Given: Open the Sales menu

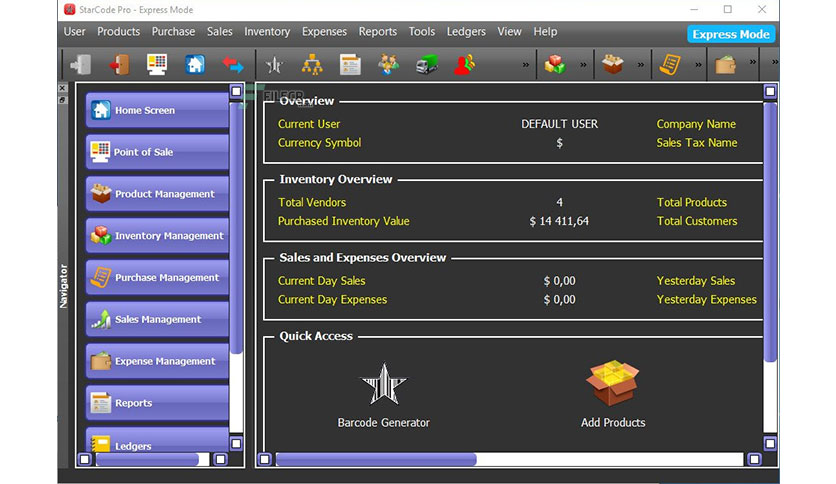Looking at the screenshot, I should click(x=220, y=31).
